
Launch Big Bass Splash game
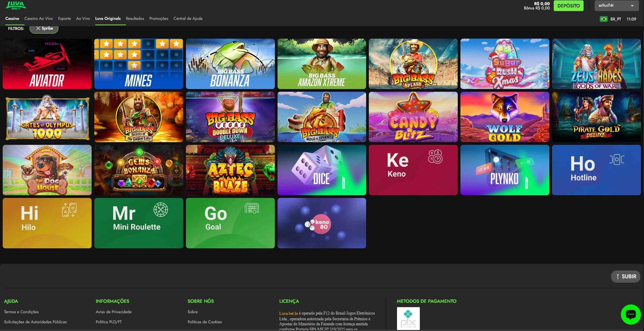(413, 64)
